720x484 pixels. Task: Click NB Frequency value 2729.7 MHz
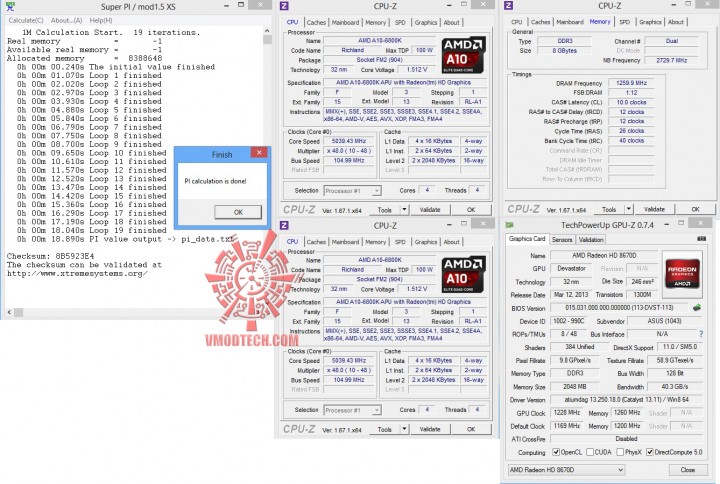[672, 60]
